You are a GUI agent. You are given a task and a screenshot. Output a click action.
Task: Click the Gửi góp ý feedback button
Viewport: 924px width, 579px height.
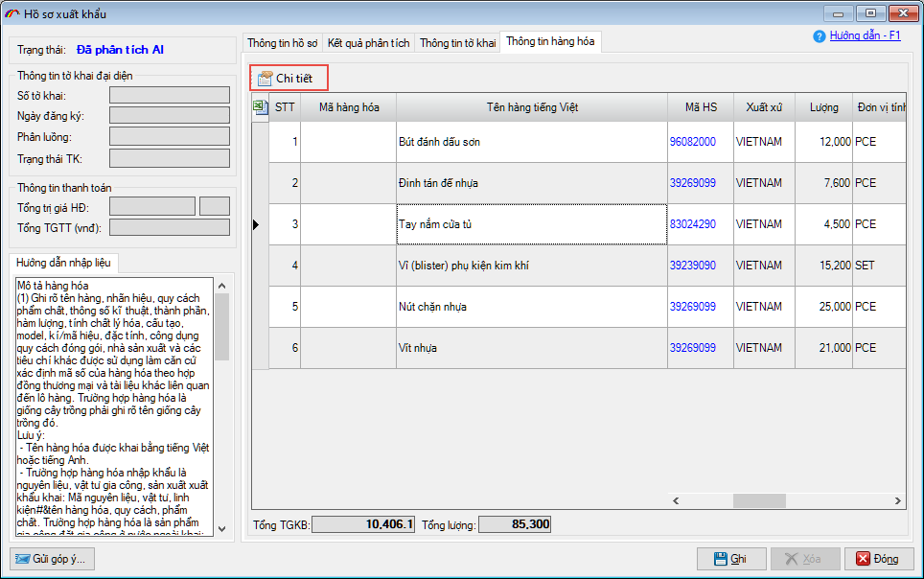tap(52, 559)
